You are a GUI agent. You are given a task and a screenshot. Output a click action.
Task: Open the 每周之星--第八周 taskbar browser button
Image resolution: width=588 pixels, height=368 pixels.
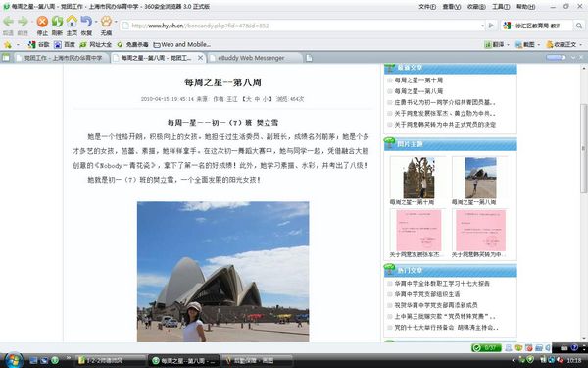183,361
